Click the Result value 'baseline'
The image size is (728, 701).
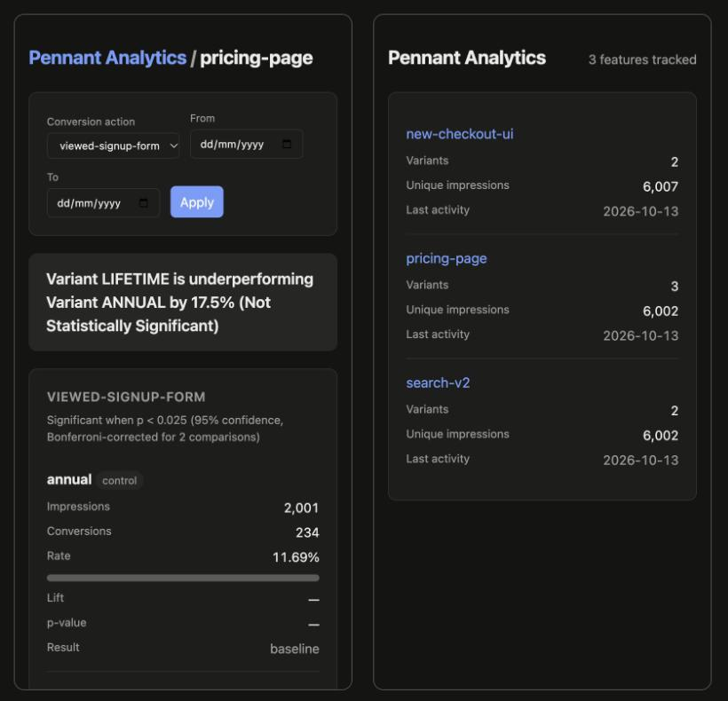[295, 649]
